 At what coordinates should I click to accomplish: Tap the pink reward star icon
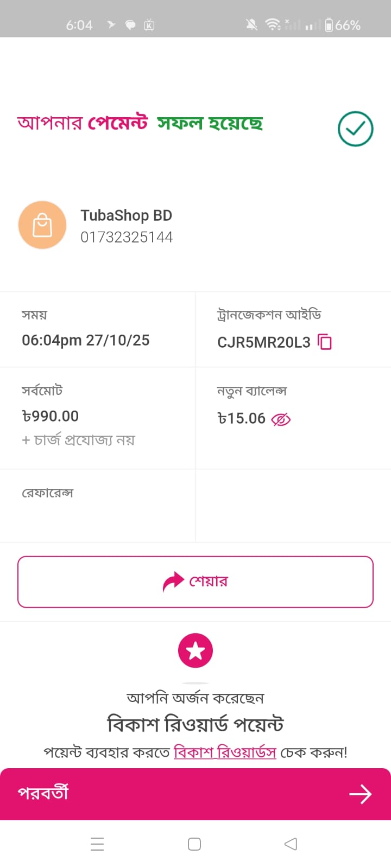coord(195,650)
